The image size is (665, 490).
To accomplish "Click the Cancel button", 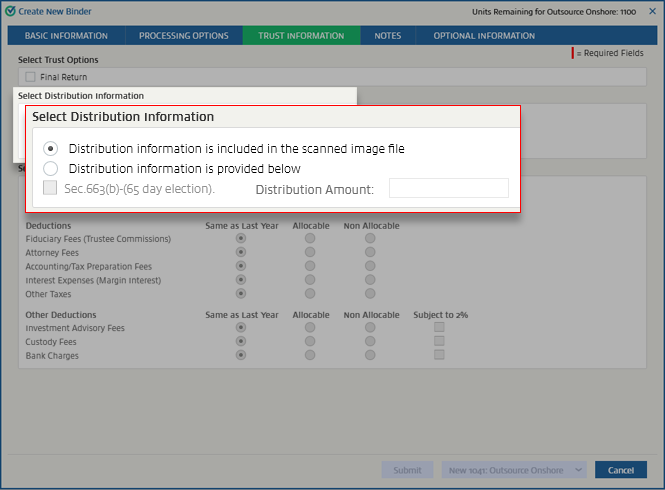I will coord(621,470).
